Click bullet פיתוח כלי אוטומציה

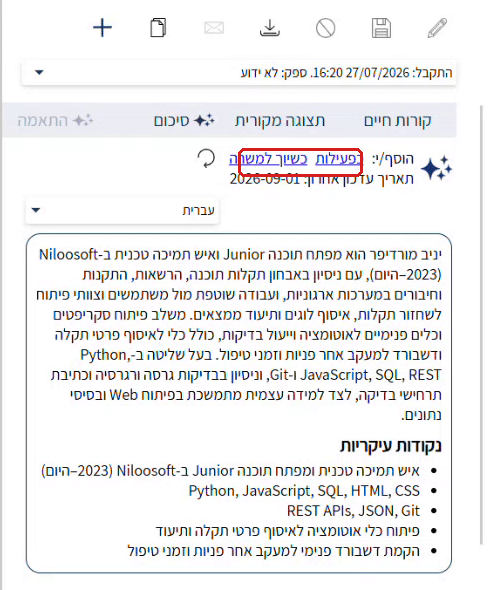288,531
